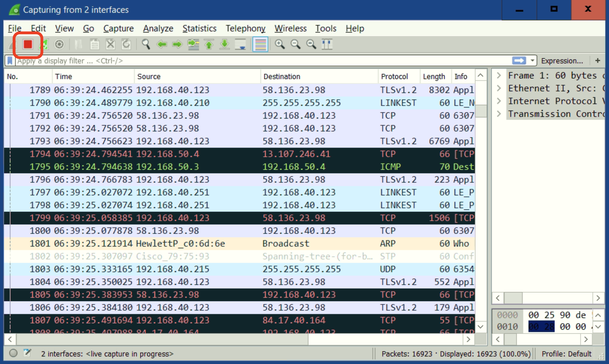Stop the packet capture with red square
Image resolution: width=609 pixels, height=364 pixels.
click(28, 44)
